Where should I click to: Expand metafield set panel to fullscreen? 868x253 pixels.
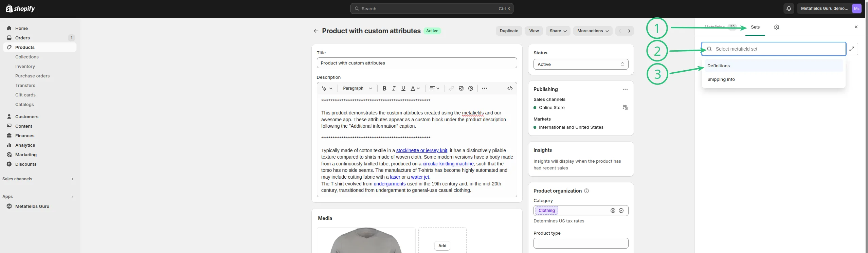click(x=852, y=49)
